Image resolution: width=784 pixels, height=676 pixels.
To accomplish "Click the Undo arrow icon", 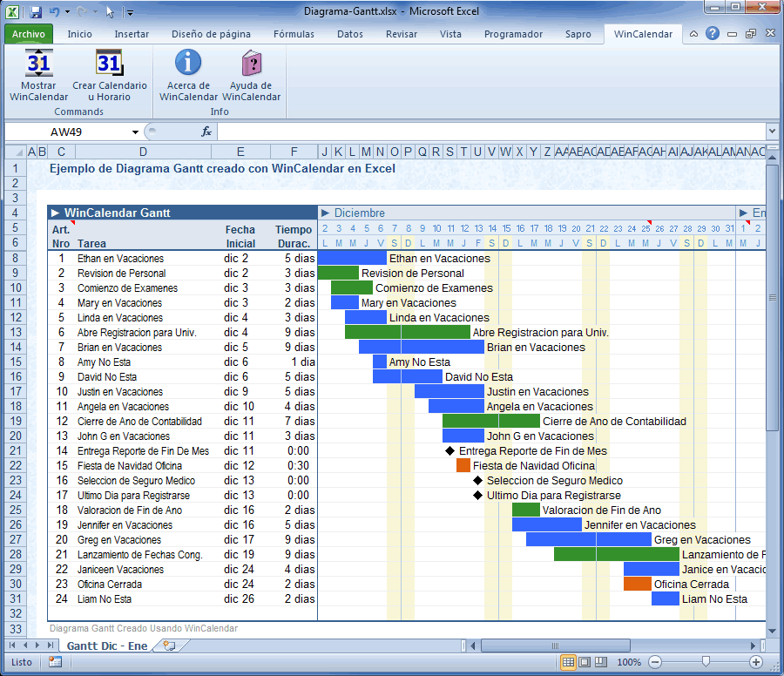I will tap(55, 12).
